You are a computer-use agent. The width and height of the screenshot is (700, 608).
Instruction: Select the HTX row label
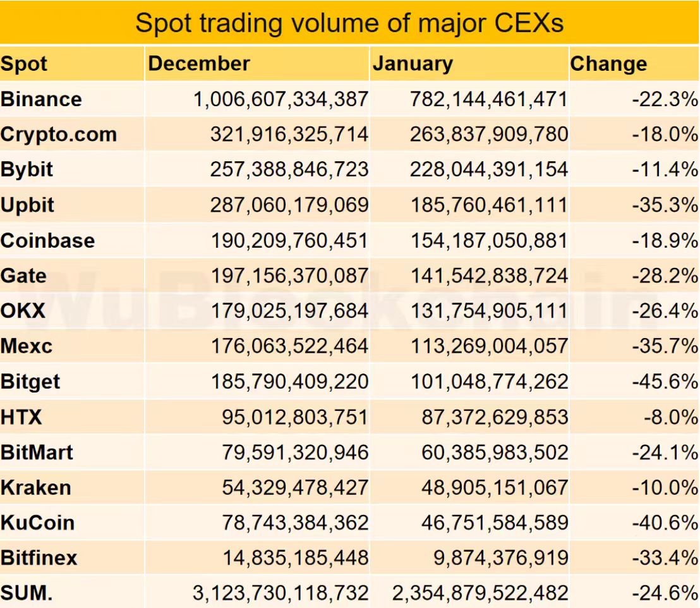tap(21, 417)
